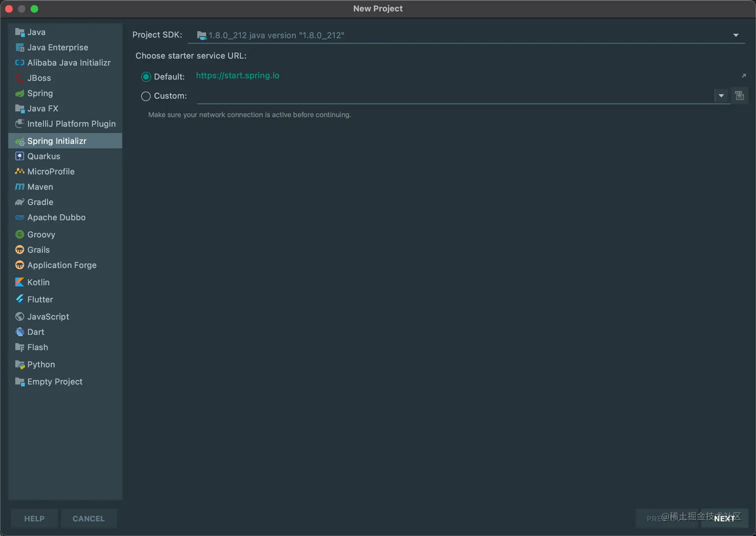
Task: Pick the MicroProfile icon
Action: pyautogui.click(x=20, y=171)
